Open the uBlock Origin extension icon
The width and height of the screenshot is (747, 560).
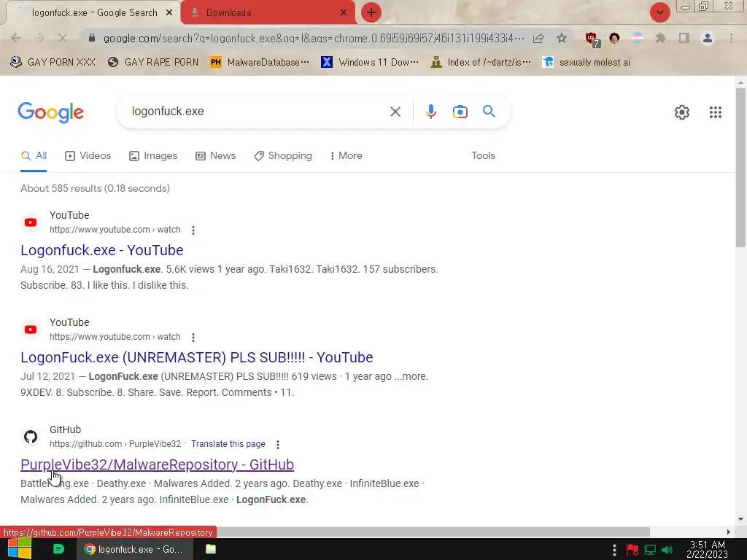(592, 39)
